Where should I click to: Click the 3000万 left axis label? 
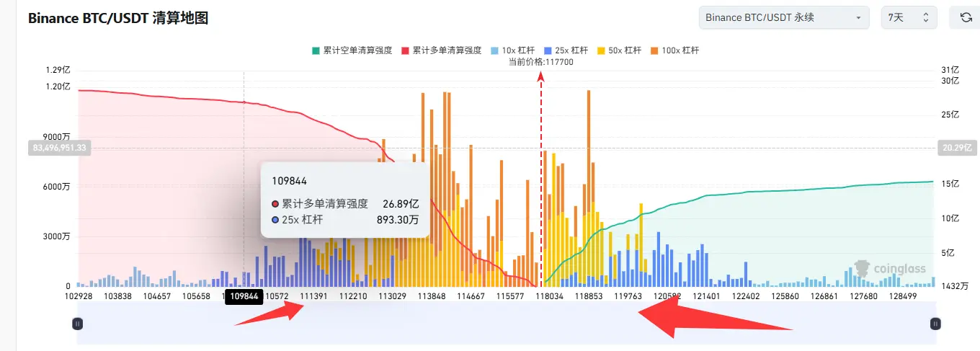click(56, 236)
